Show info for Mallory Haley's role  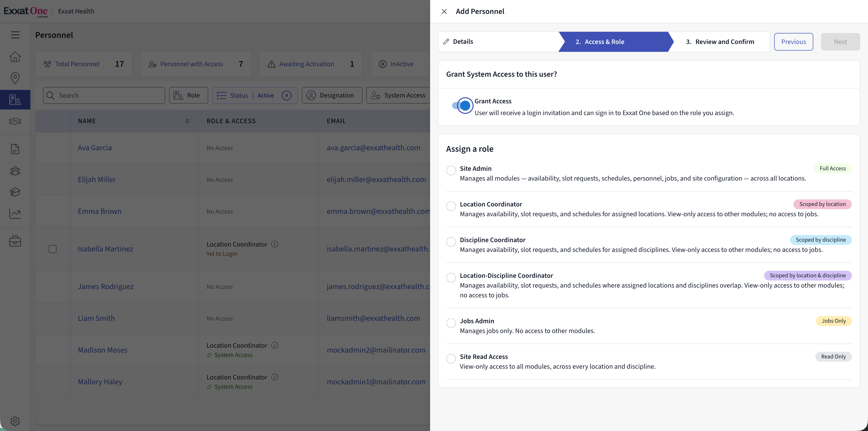[275, 377]
